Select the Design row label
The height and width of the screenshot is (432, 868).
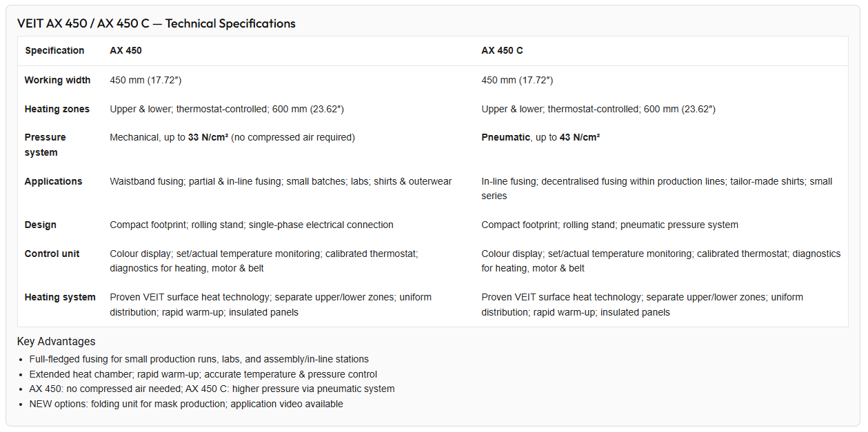pyautogui.click(x=41, y=225)
